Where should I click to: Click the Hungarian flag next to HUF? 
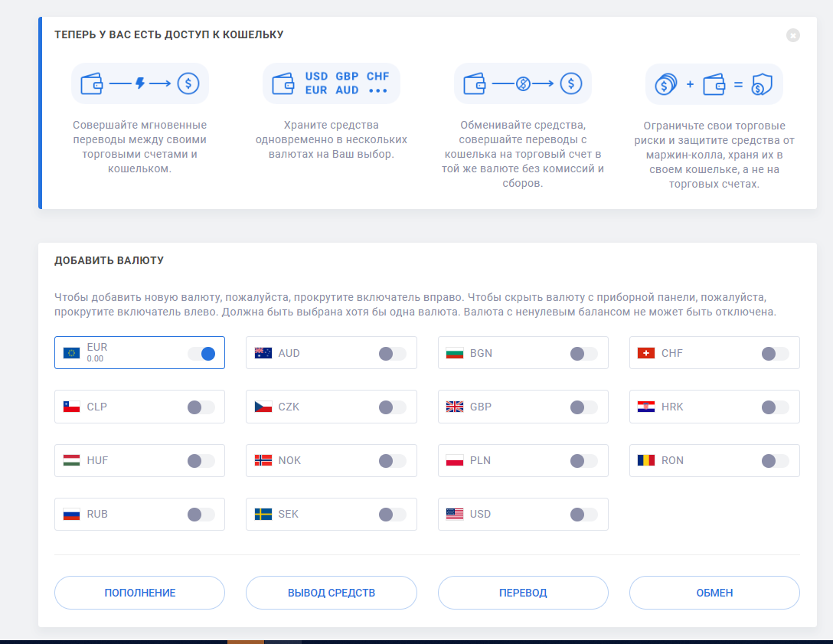(x=72, y=460)
